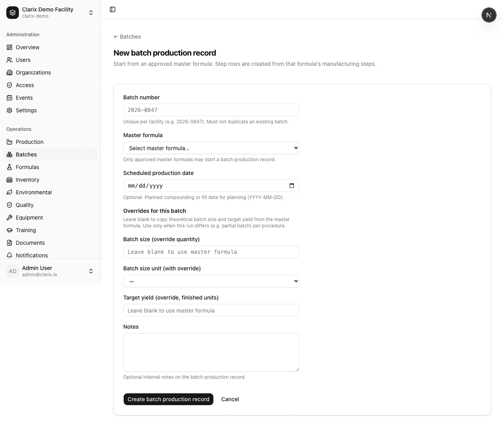Open the Batch size unit dropdown

tap(211, 281)
